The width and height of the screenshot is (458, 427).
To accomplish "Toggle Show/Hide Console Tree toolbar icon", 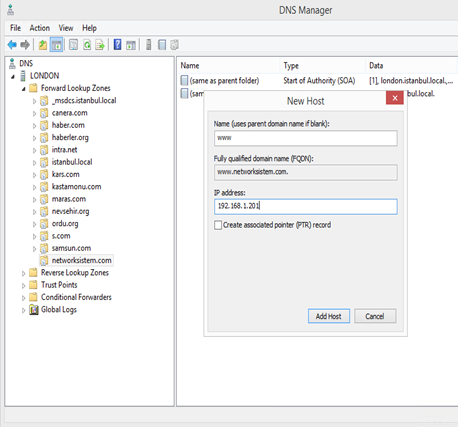I will pos(56,45).
